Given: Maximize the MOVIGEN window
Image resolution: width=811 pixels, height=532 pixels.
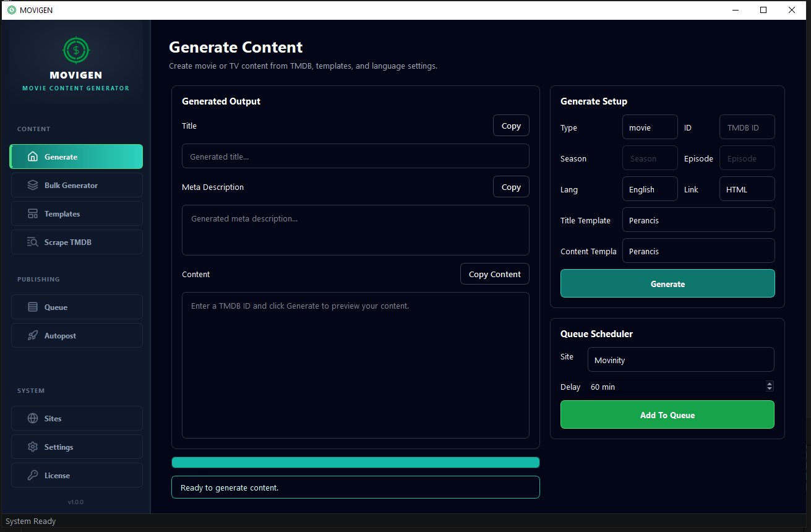Looking at the screenshot, I should [x=763, y=10].
